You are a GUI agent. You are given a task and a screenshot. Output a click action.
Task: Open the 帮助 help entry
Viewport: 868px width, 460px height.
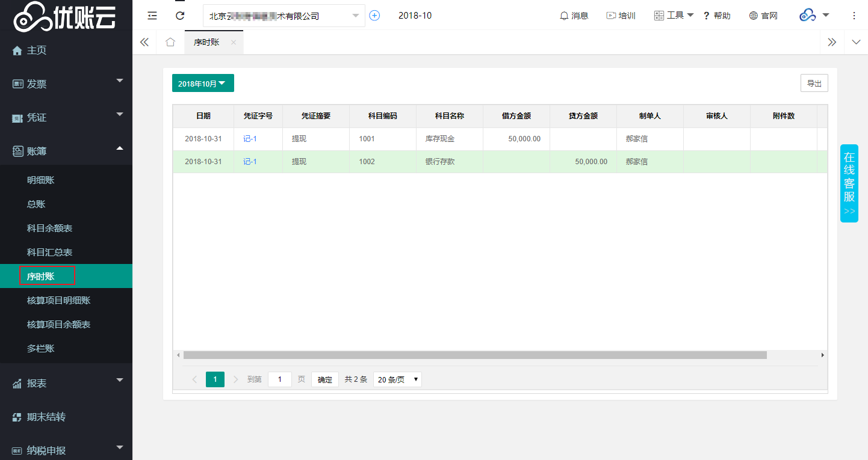click(x=717, y=16)
